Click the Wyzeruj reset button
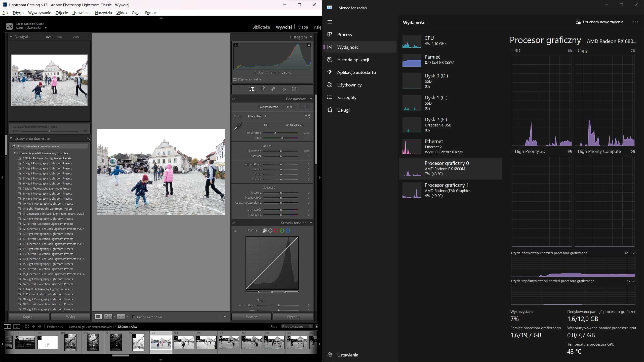This screenshot has width=644, height=362. pyautogui.click(x=293, y=317)
